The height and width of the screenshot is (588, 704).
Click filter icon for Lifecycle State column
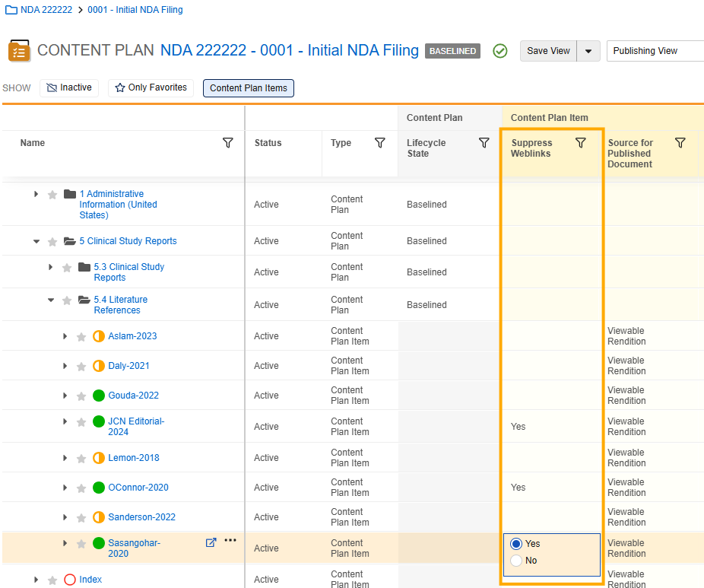pyautogui.click(x=484, y=143)
